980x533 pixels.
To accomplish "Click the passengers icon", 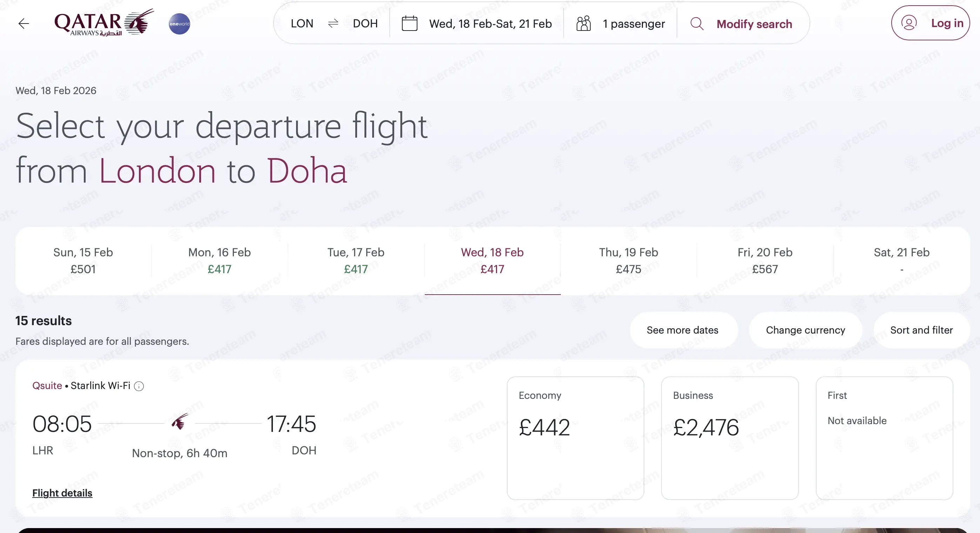I will click(583, 24).
